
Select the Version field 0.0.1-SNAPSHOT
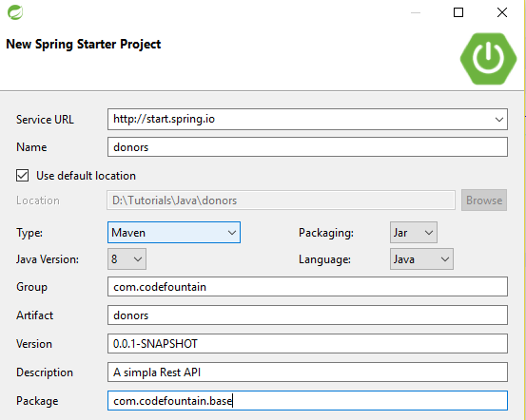[307, 344]
